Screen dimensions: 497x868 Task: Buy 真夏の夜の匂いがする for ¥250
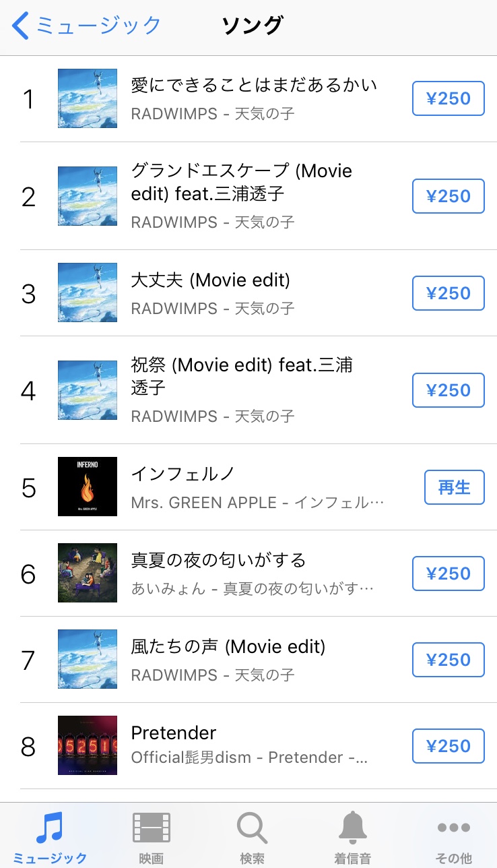click(448, 573)
